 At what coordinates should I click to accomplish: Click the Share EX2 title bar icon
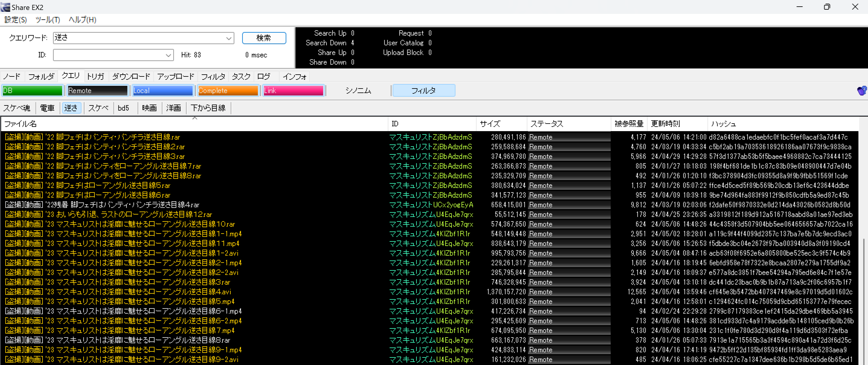pos(5,7)
